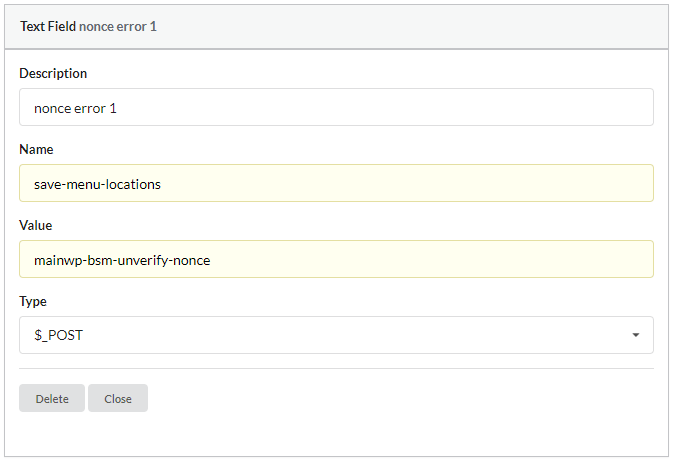Screen dimensions: 675x463
Task: Click the Value field containing mainwp-bsm-unverify-nonce
Action: (336, 259)
